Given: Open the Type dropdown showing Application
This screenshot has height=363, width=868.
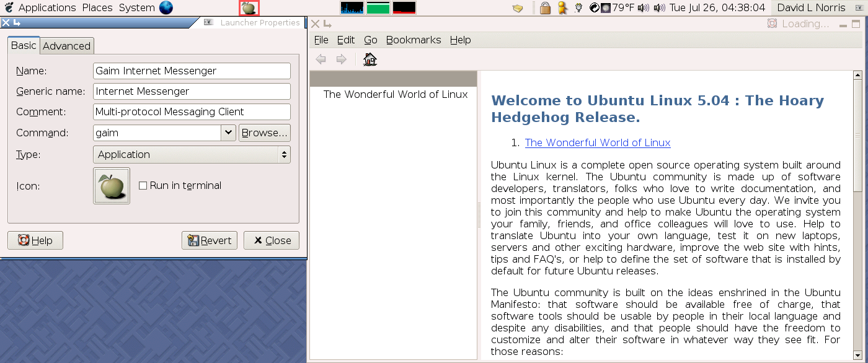Looking at the screenshot, I should [192, 154].
